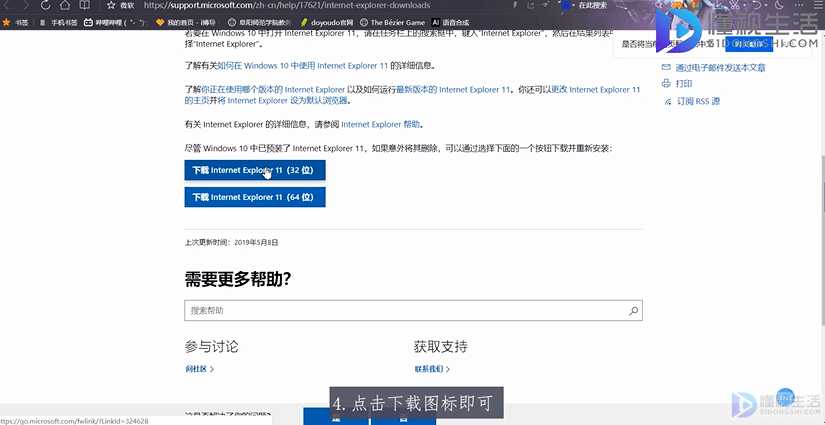Click the browser forward arrow
Viewport: 825px width, 425px height.
25,5
